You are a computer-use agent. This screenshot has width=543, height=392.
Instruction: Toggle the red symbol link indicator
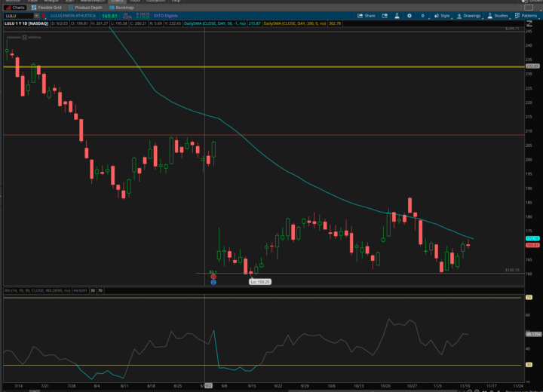point(44,16)
